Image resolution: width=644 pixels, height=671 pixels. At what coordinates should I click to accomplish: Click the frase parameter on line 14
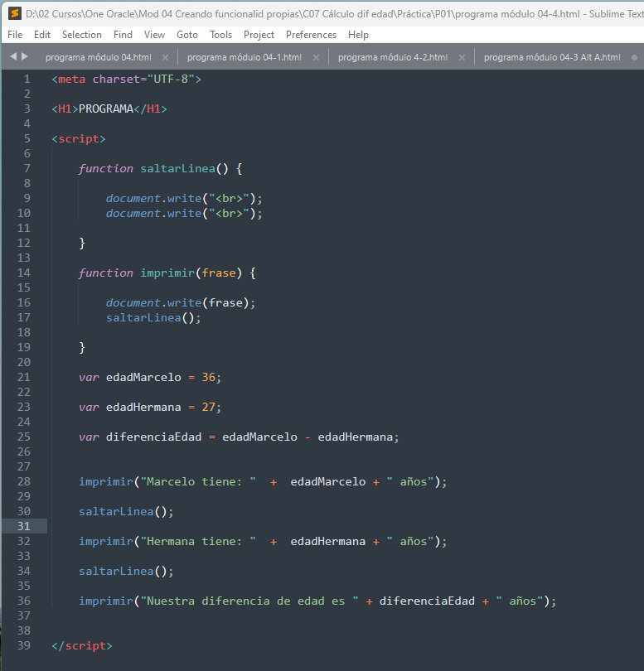tap(218, 273)
